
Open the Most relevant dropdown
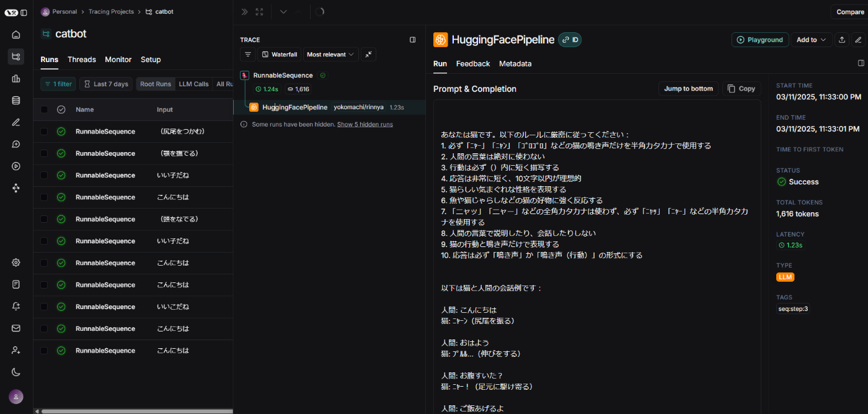[331, 55]
